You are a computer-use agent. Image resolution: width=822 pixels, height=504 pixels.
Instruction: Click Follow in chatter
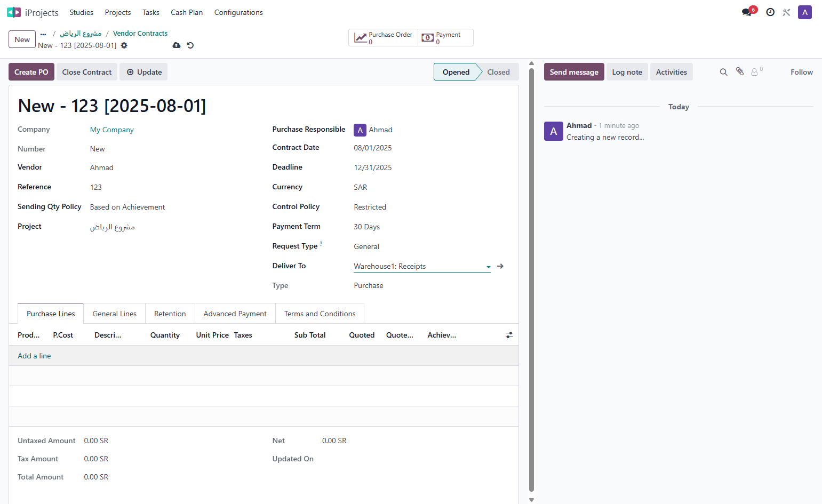click(802, 72)
